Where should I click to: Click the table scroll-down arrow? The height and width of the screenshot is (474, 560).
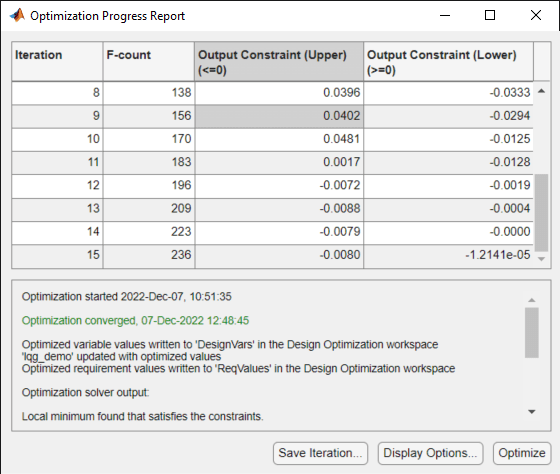tap(541, 259)
